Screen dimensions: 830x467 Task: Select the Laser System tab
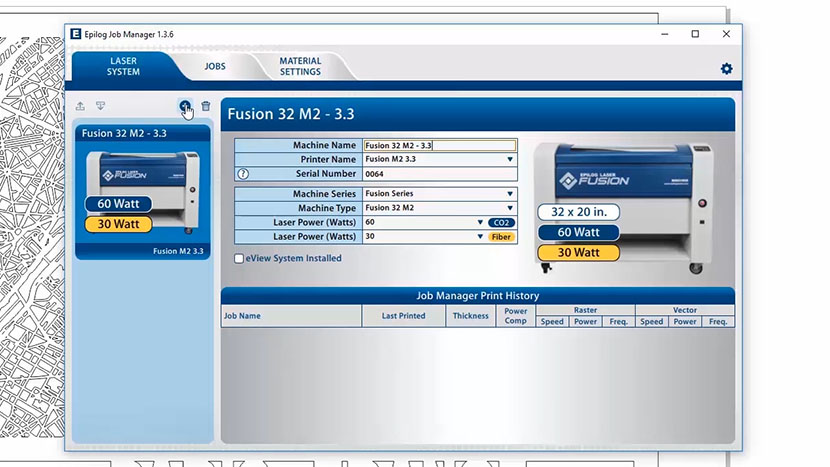[x=123, y=66]
